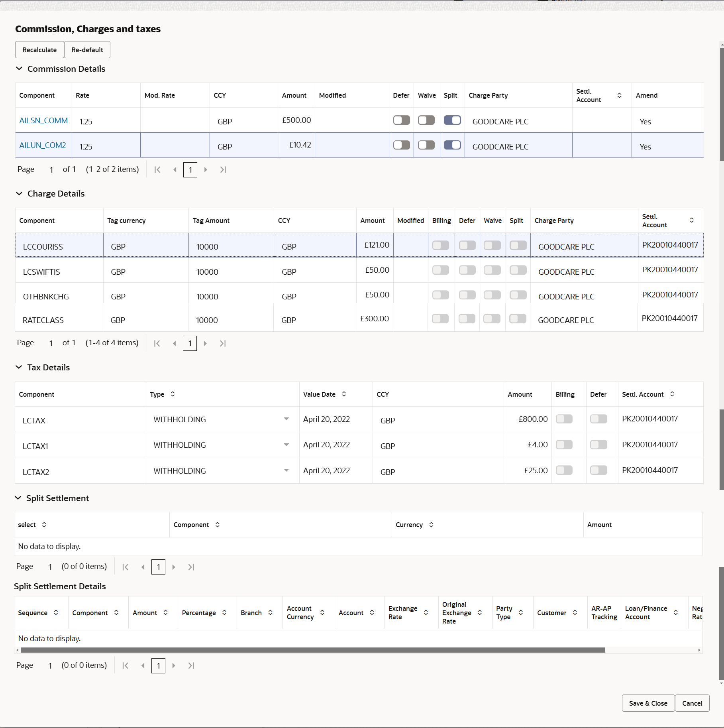
Task: Turn off the Split toggle for AILUN_COM2
Action: (452, 145)
